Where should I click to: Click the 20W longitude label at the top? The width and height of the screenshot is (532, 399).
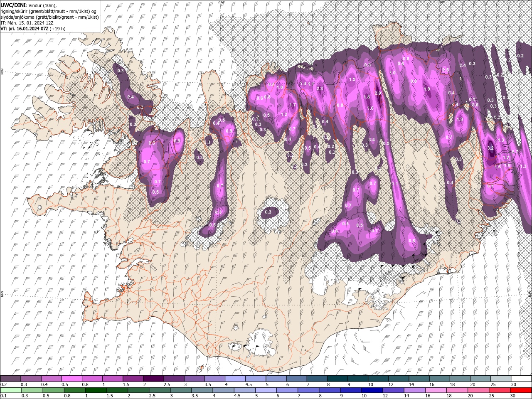point(221,2)
